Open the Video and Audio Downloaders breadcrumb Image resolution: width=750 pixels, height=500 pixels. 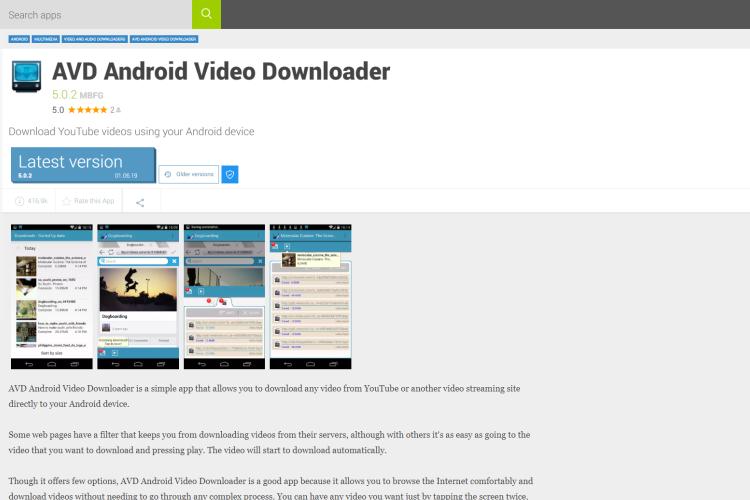pos(95,39)
